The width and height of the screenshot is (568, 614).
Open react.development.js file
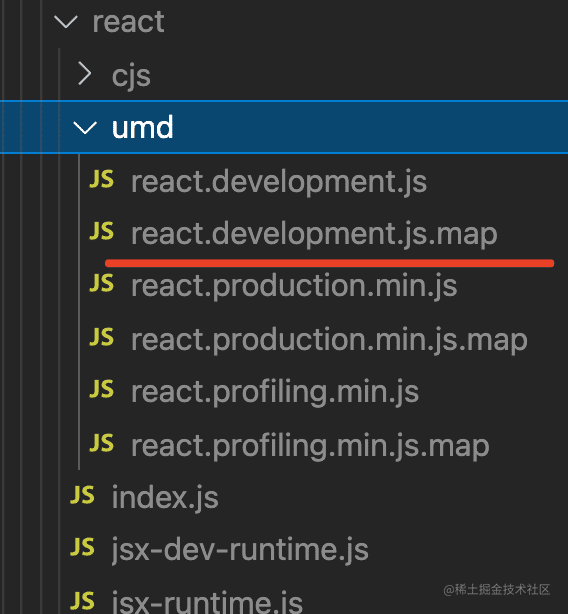click(279, 182)
